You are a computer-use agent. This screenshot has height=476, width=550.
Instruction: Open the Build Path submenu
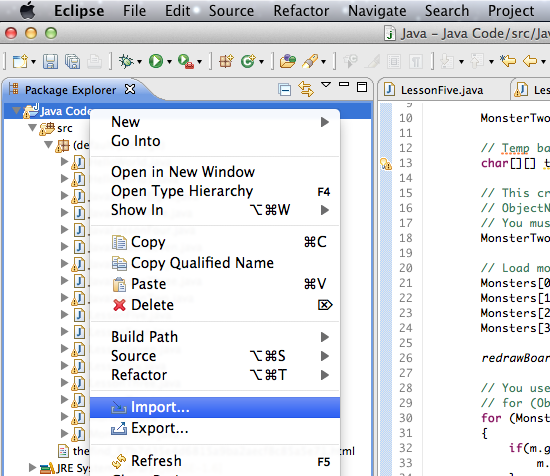[x=215, y=337]
